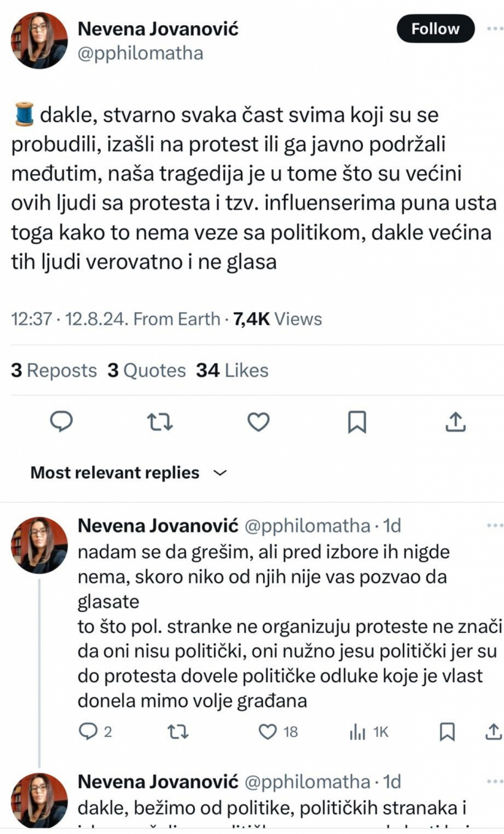The width and height of the screenshot is (504, 834).
Task: Like the main tweet
Action: [x=258, y=421]
